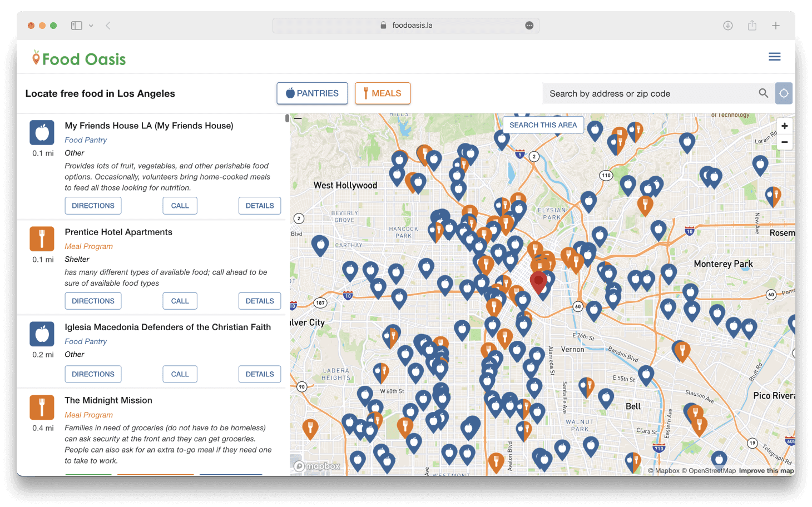The image size is (812, 507).
Task: Click the Food Oasis logo
Action: coord(79,58)
